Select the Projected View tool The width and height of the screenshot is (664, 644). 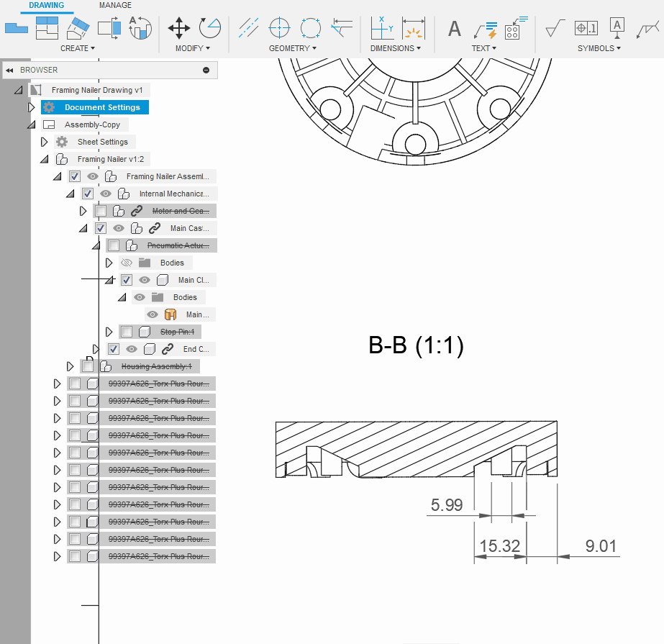tap(47, 28)
